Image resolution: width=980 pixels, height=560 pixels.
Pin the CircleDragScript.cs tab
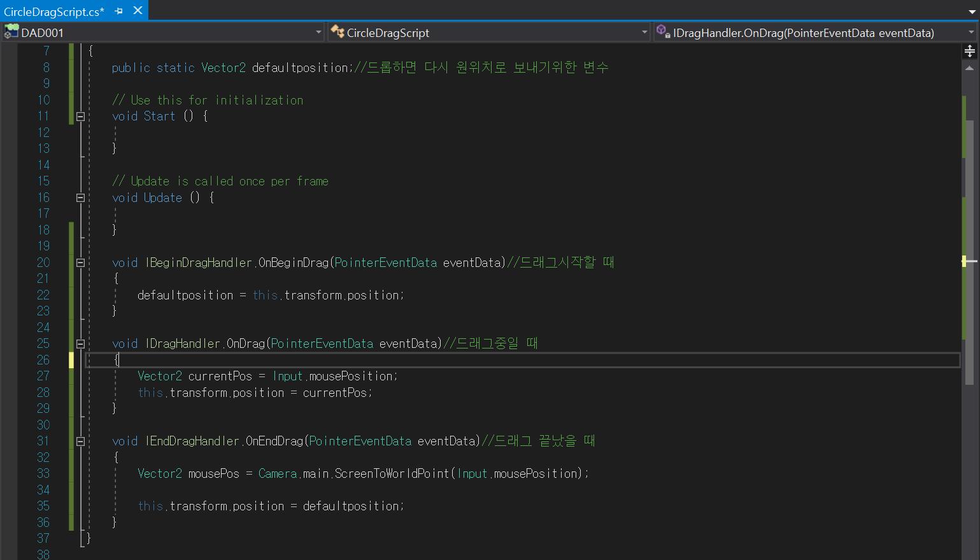pos(119,11)
